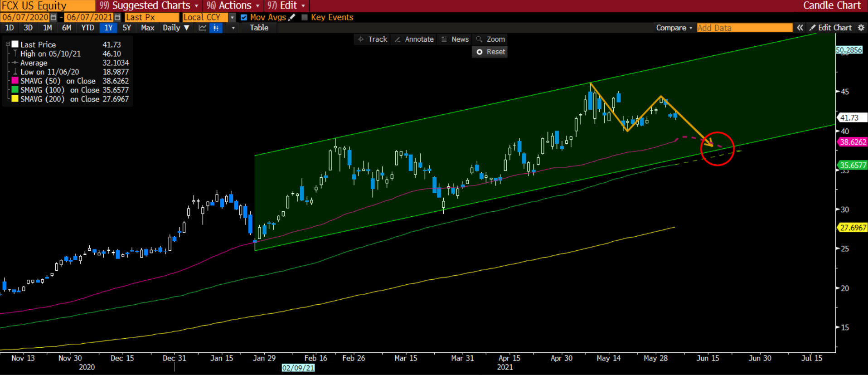This screenshot has width=868, height=375.
Task: Click the end date field 06/07/2021
Action: 89,17
